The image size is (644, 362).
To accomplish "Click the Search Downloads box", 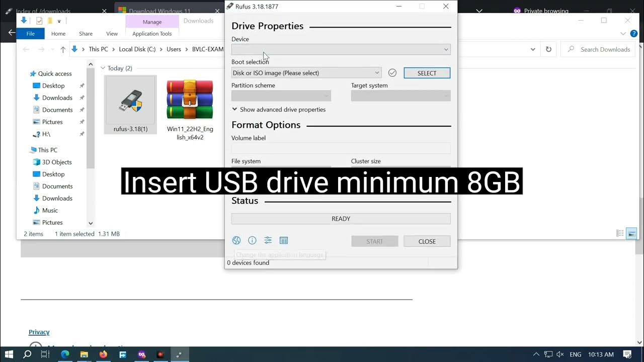I will click(x=598, y=49).
